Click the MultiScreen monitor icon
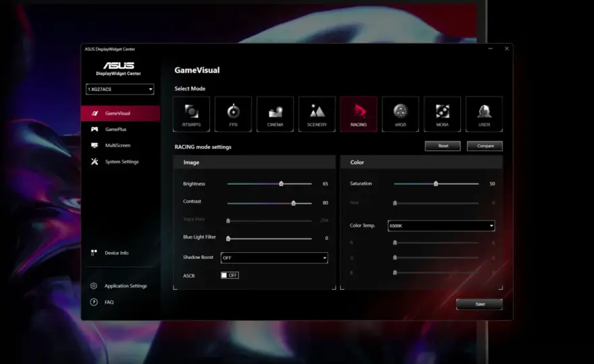The height and width of the screenshot is (364, 594). point(94,146)
